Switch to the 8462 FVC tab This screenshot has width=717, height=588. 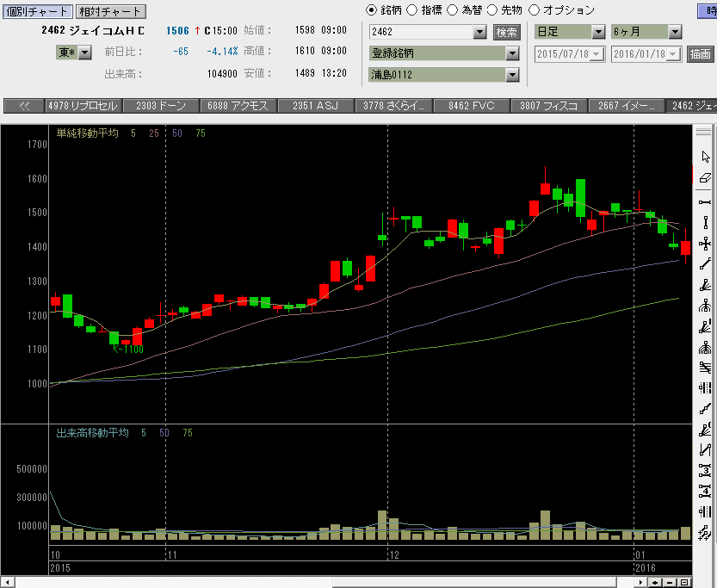[x=472, y=106]
